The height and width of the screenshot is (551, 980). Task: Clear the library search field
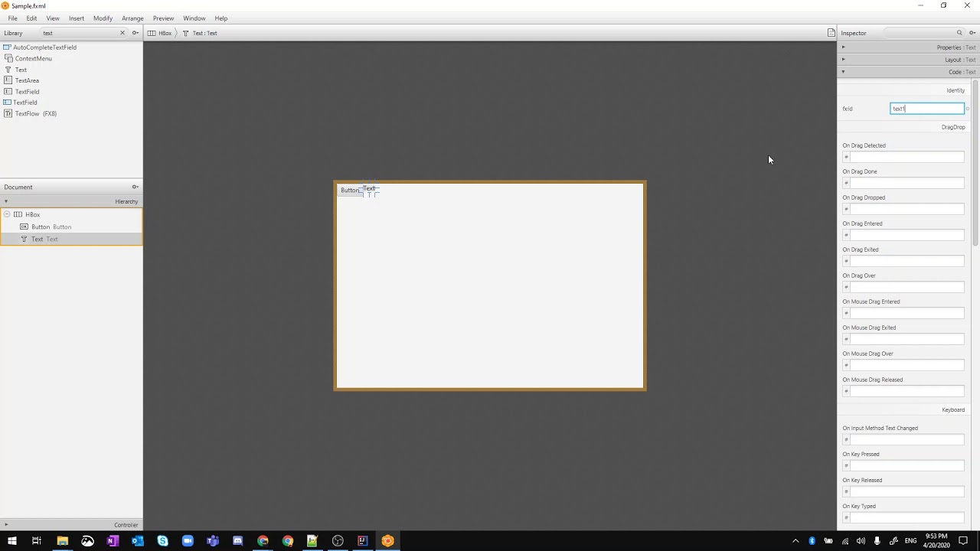pos(122,33)
